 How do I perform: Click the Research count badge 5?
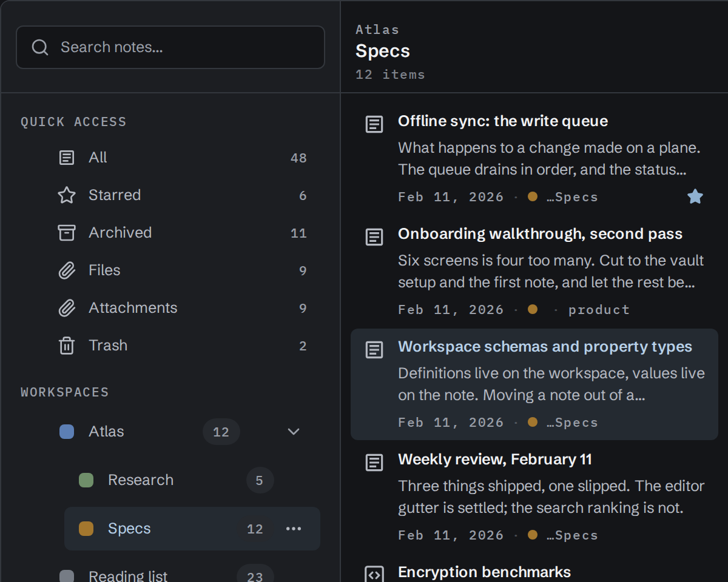(x=260, y=480)
